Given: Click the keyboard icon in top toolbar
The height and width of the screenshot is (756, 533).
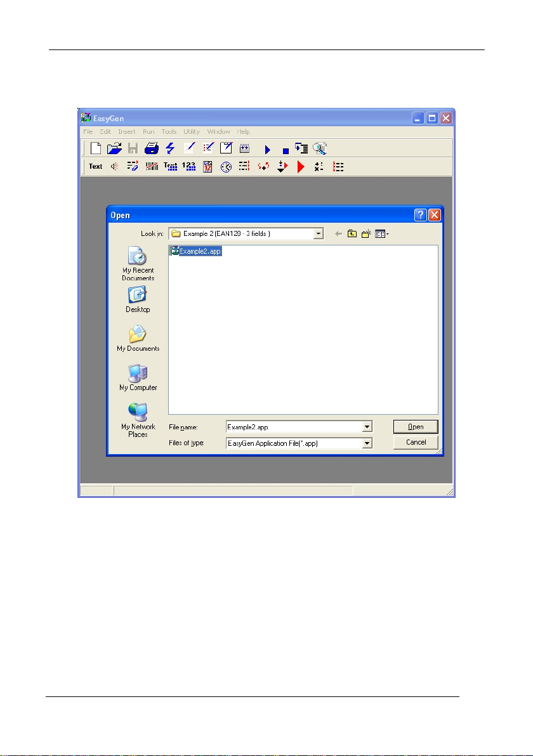Looking at the screenshot, I should pyautogui.click(x=244, y=148).
